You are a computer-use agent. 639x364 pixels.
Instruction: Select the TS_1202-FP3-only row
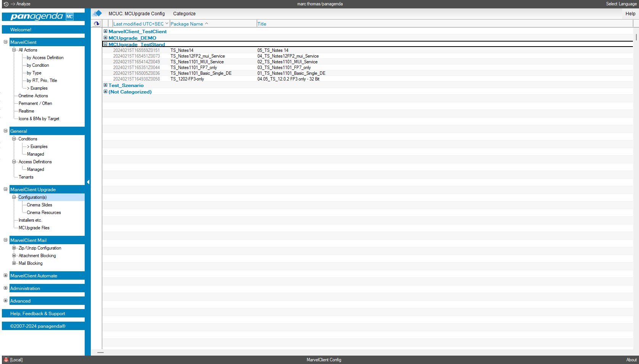pos(368,79)
